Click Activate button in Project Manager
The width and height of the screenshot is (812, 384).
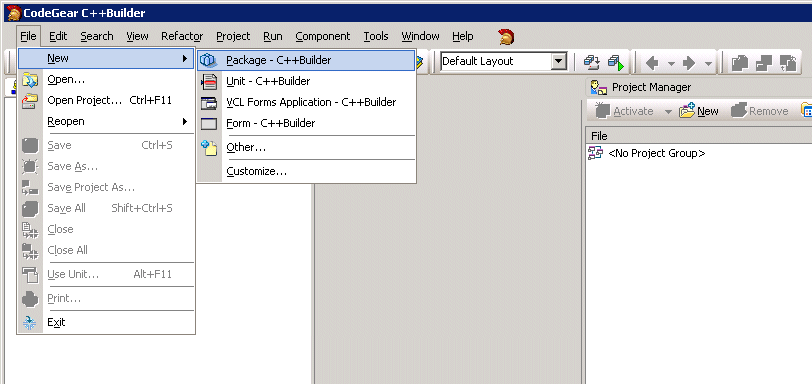625,111
